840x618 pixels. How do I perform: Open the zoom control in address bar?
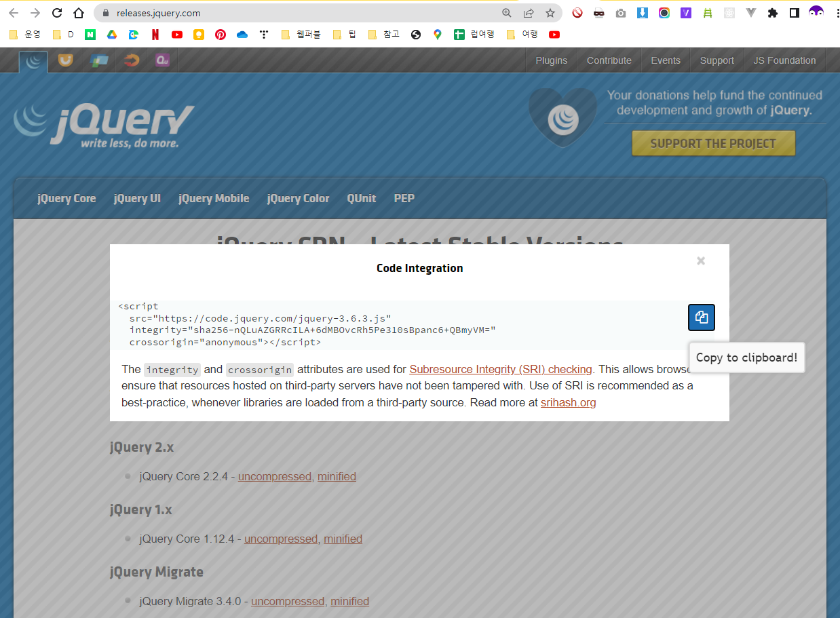tap(507, 13)
